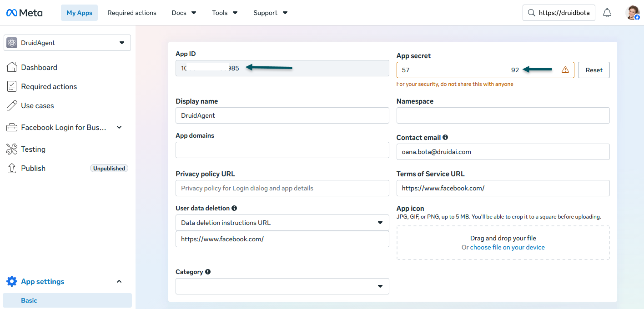Expand Facebook Login for Business chevron
The image size is (644, 309).
point(119,127)
